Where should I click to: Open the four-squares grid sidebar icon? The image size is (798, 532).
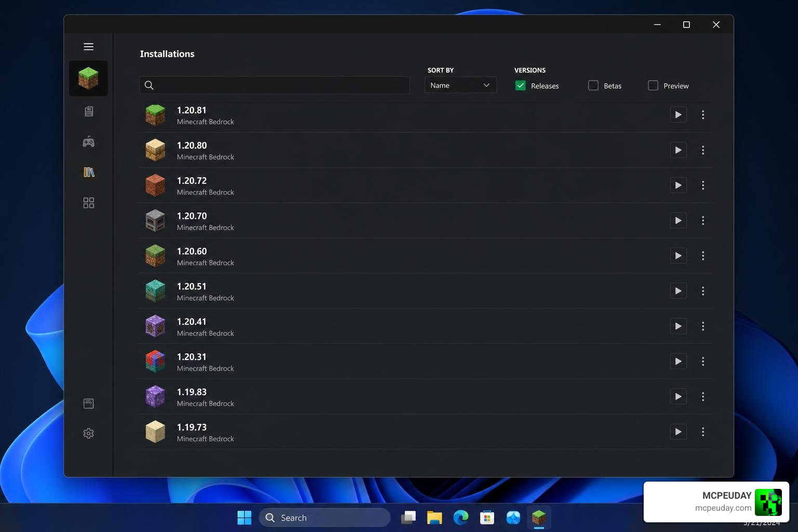[x=89, y=203]
